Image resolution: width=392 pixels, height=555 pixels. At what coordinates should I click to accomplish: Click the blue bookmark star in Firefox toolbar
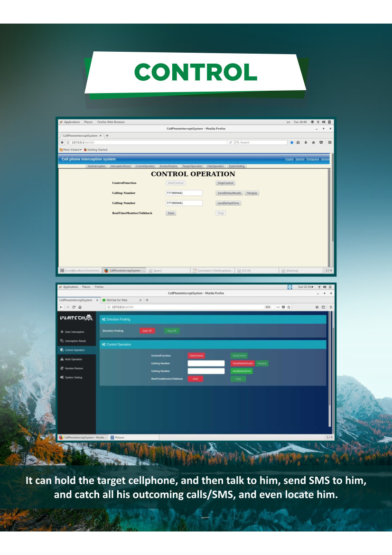click(291, 142)
